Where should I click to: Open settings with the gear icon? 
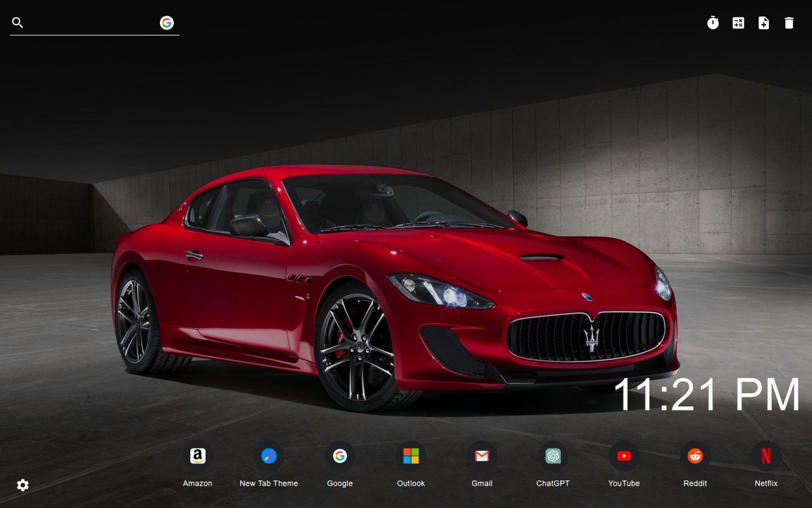pyautogui.click(x=23, y=485)
